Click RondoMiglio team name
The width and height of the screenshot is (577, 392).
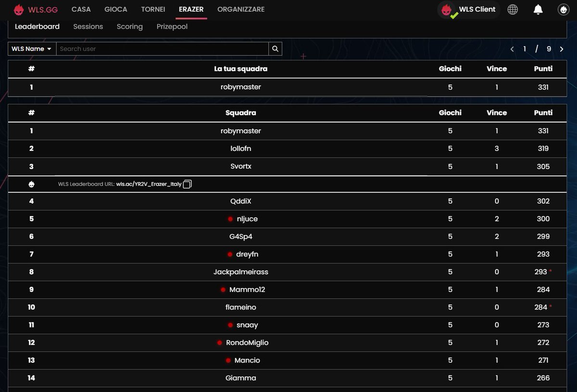(x=247, y=343)
